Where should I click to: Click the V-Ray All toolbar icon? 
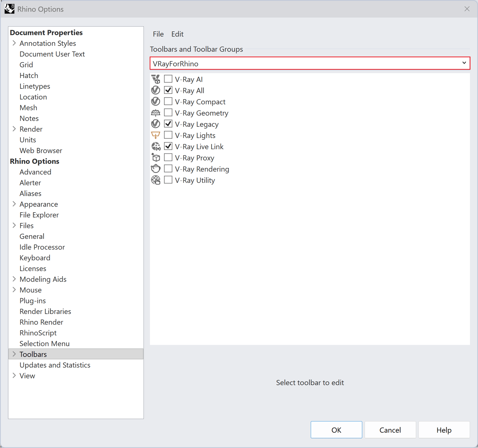pos(156,90)
